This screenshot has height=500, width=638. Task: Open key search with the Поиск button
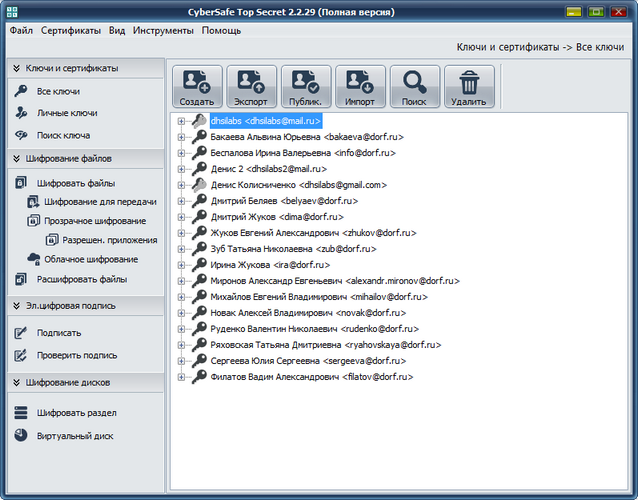pos(415,87)
